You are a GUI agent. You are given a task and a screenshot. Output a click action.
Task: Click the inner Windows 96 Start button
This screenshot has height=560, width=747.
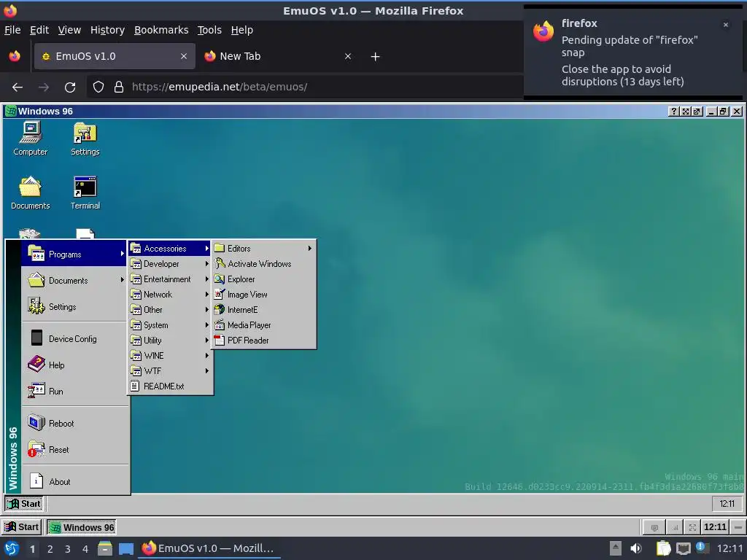tap(24, 504)
